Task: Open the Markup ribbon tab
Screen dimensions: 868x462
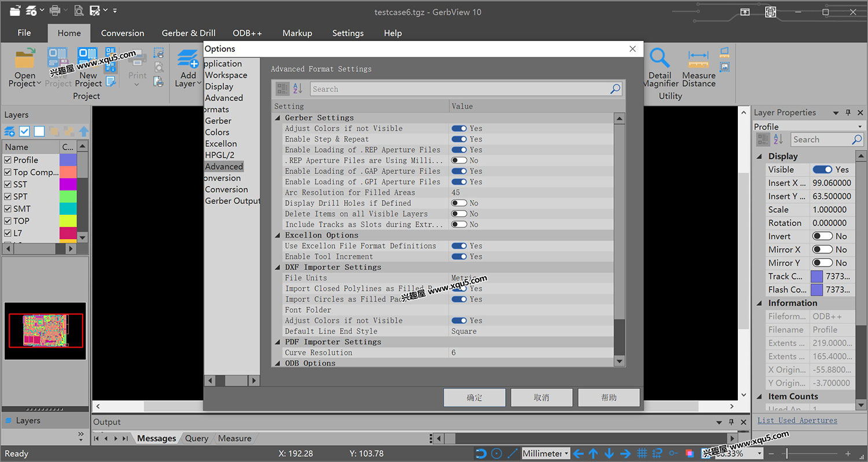Action: [297, 33]
